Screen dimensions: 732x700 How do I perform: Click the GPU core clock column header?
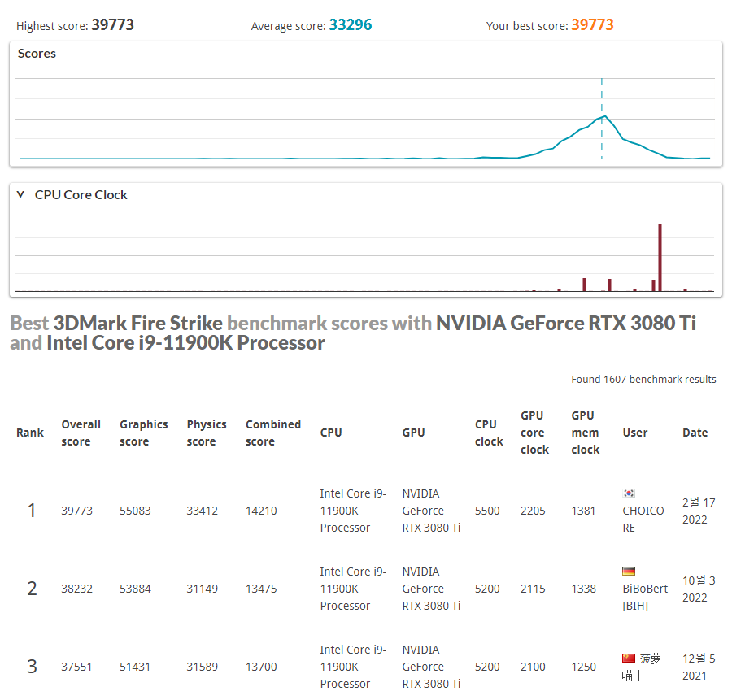534,433
